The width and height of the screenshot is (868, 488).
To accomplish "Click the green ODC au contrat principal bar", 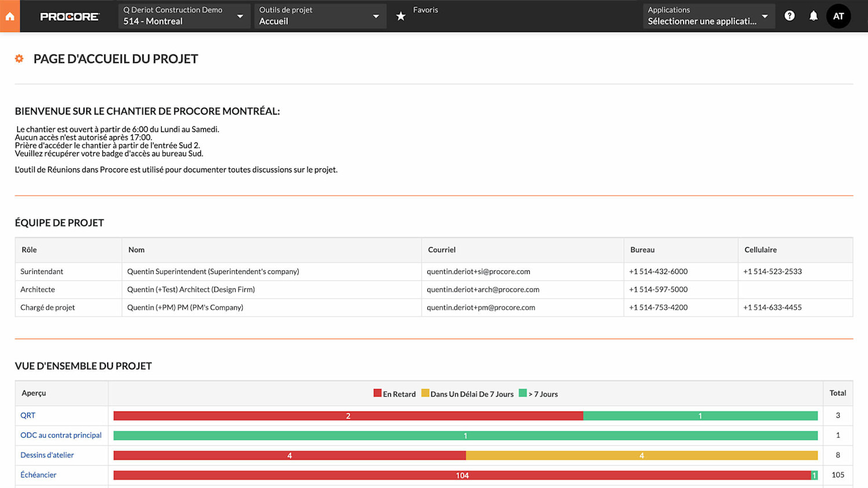I will [x=466, y=435].
